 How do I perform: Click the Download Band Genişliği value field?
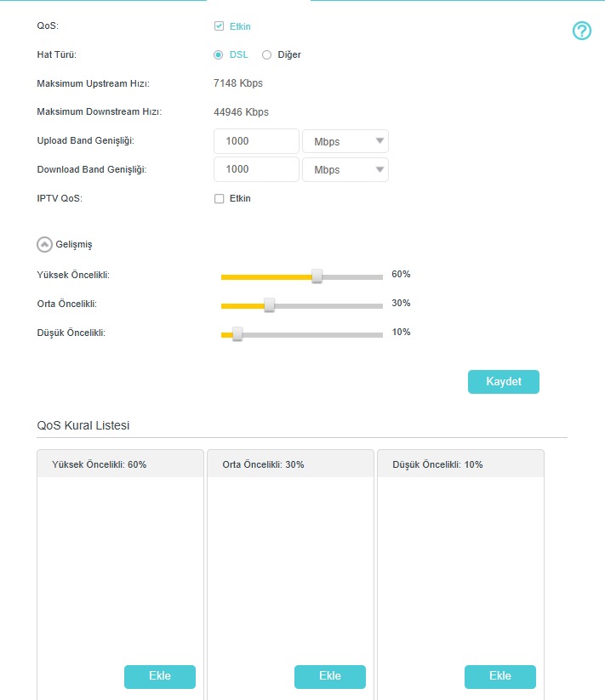[x=256, y=169]
